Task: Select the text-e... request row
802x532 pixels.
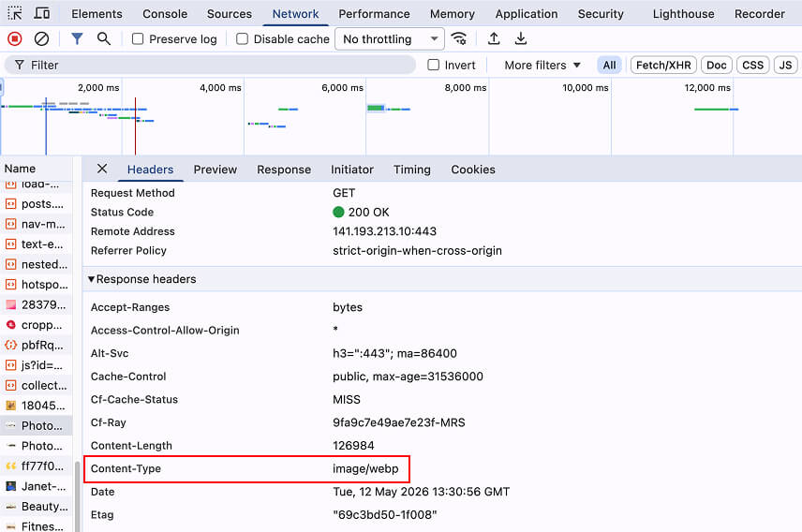Action: click(x=36, y=244)
